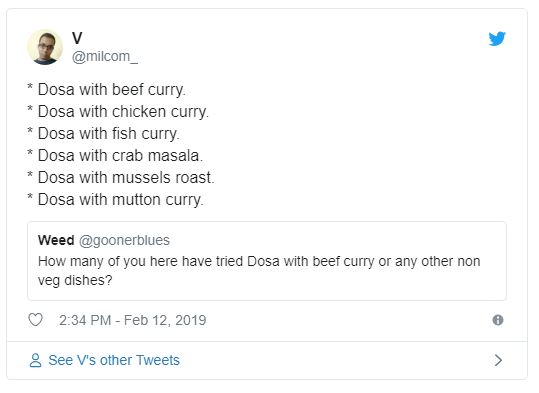Click the See V's other Tweets link

click(x=114, y=360)
